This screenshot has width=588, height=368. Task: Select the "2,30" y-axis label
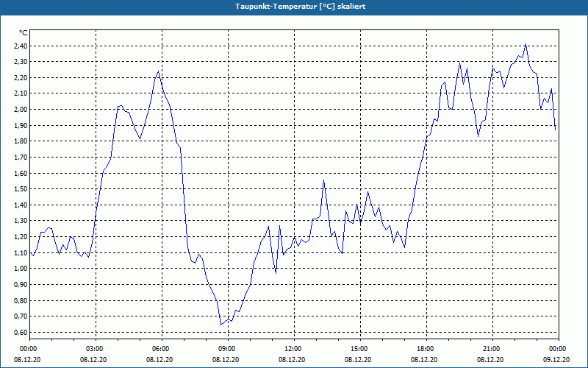(21, 62)
